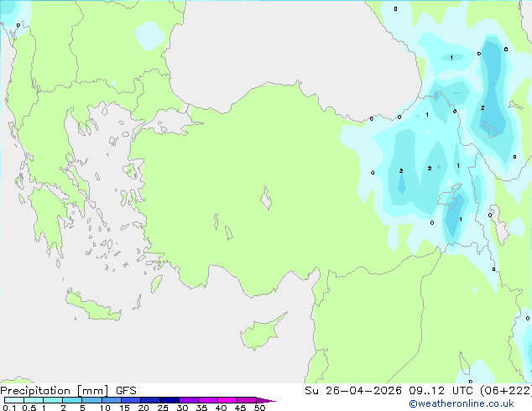Click the '50' legend scale label
This screenshot has height=411, width=532.
pyautogui.click(x=259, y=408)
